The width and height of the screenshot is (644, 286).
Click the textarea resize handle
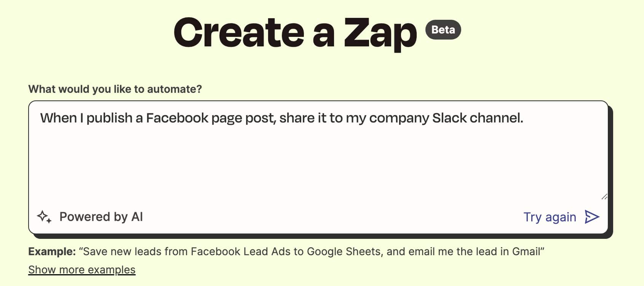click(604, 197)
